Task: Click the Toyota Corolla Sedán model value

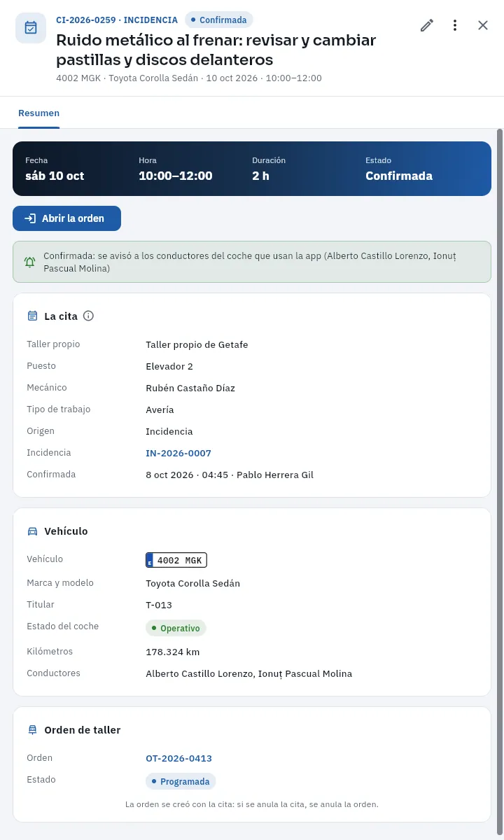Action: click(192, 583)
